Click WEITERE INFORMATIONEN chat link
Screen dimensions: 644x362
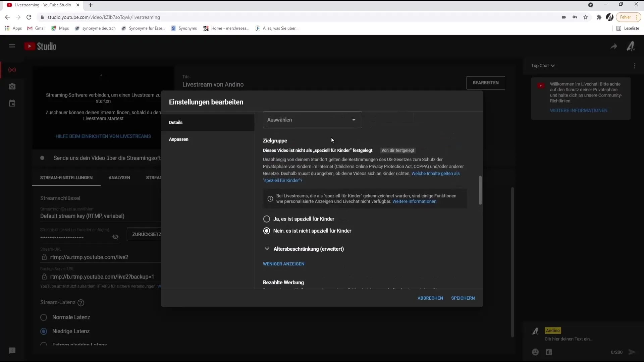(x=579, y=110)
